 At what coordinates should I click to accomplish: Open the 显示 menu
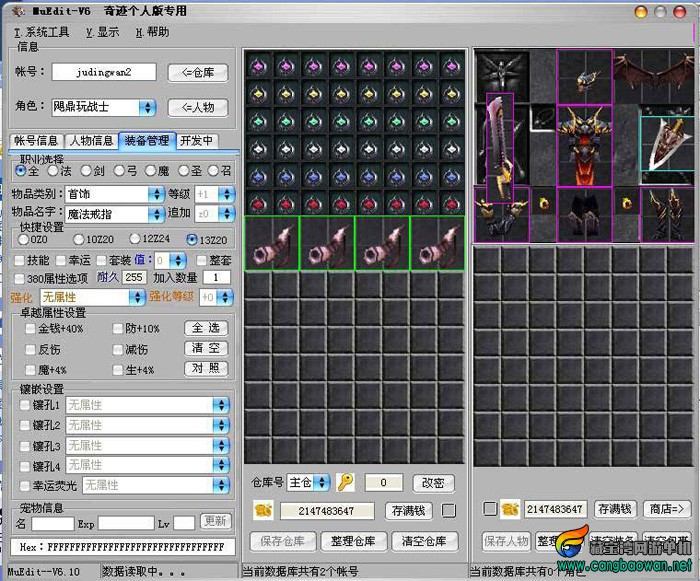pyautogui.click(x=103, y=32)
